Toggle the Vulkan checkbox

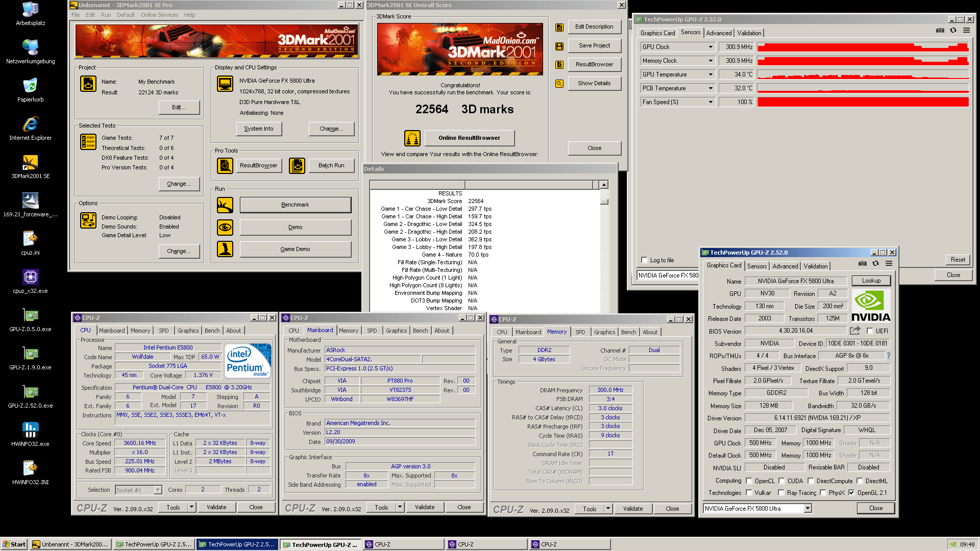click(749, 492)
